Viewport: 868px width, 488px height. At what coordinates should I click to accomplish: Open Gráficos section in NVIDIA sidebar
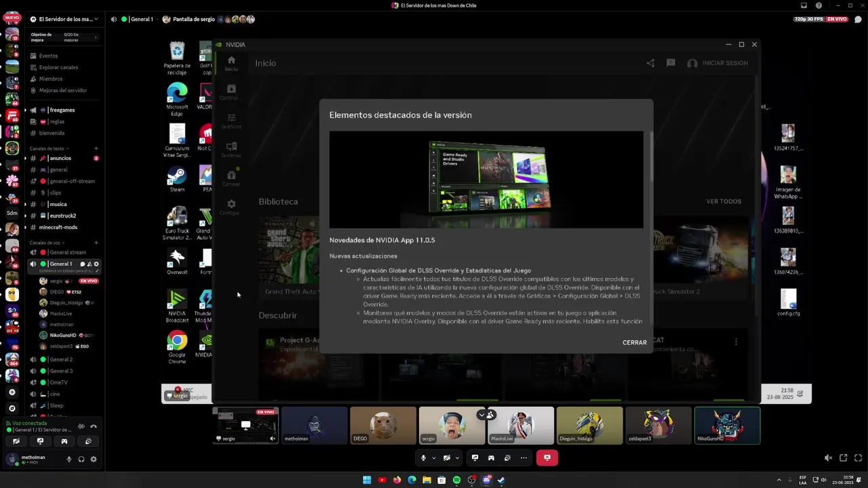tap(231, 121)
